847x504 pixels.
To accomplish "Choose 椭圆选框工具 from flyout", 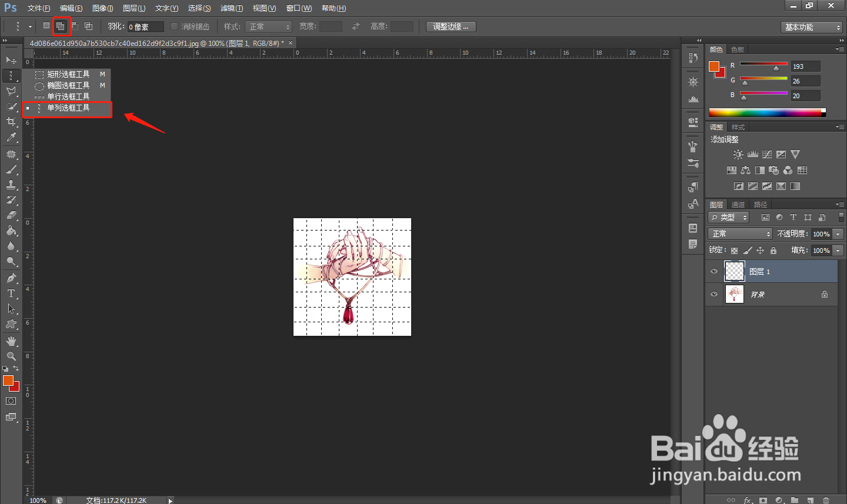I will (67, 85).
